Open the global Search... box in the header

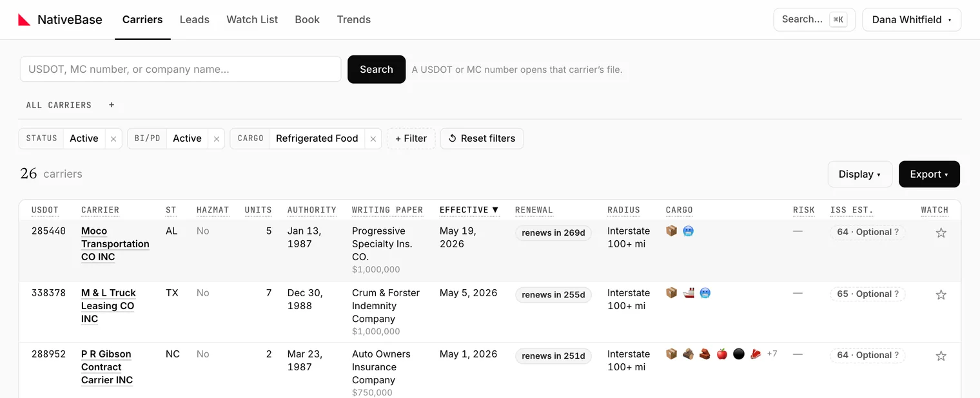(814, 20)
